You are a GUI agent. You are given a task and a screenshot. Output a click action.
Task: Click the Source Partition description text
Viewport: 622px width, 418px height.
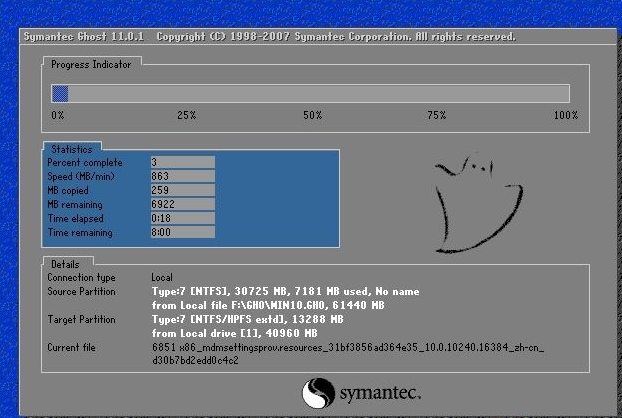click(x=285, y=297)
